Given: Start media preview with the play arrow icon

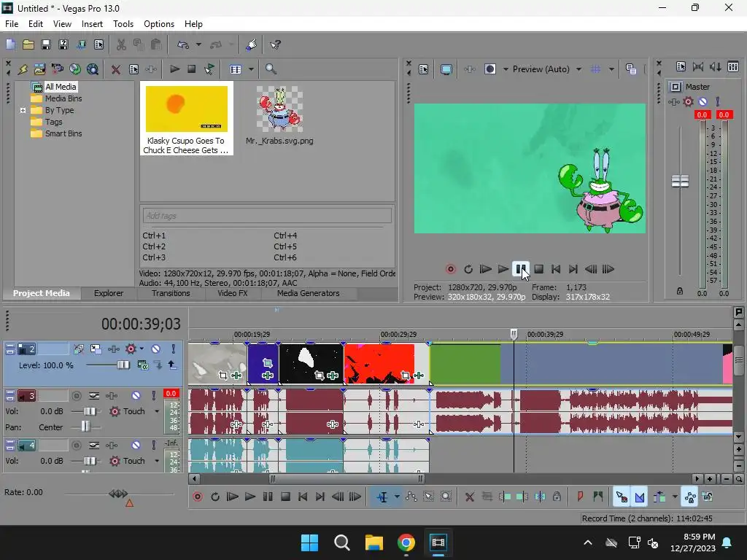Looking at the screenshot, I should (x=174, y=69).
